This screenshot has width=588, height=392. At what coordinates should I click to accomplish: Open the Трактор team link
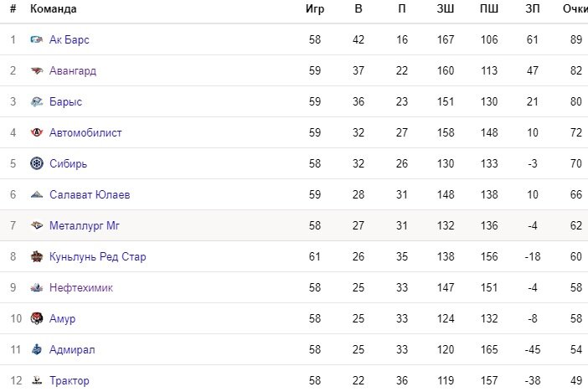click(x=70, y=380)
